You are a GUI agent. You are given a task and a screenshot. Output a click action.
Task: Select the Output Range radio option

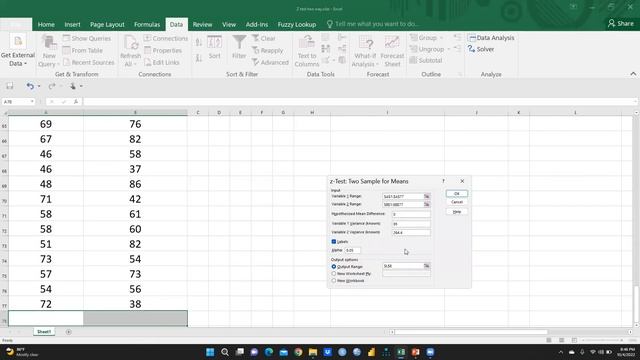334,267
